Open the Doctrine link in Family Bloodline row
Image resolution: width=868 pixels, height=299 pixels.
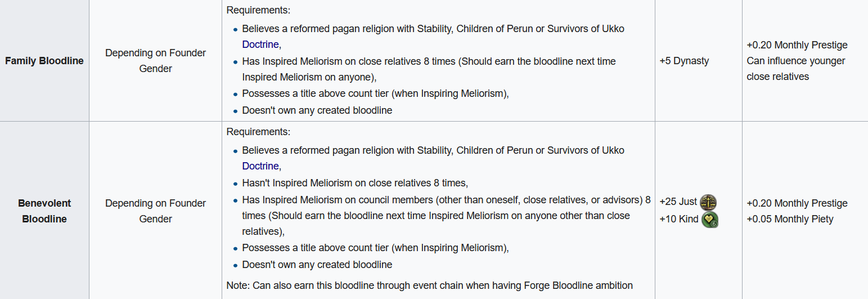click(260, 44)
